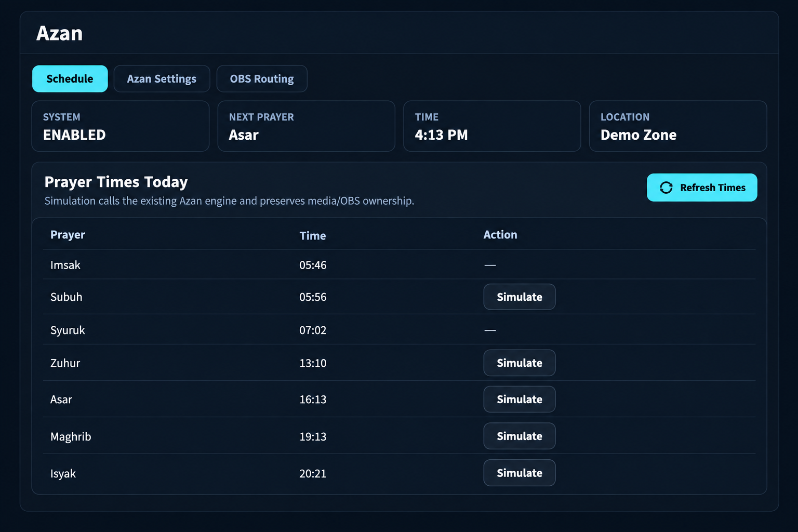
Task: Switch to the Schedule tab
Action: (x=70, y=79)
